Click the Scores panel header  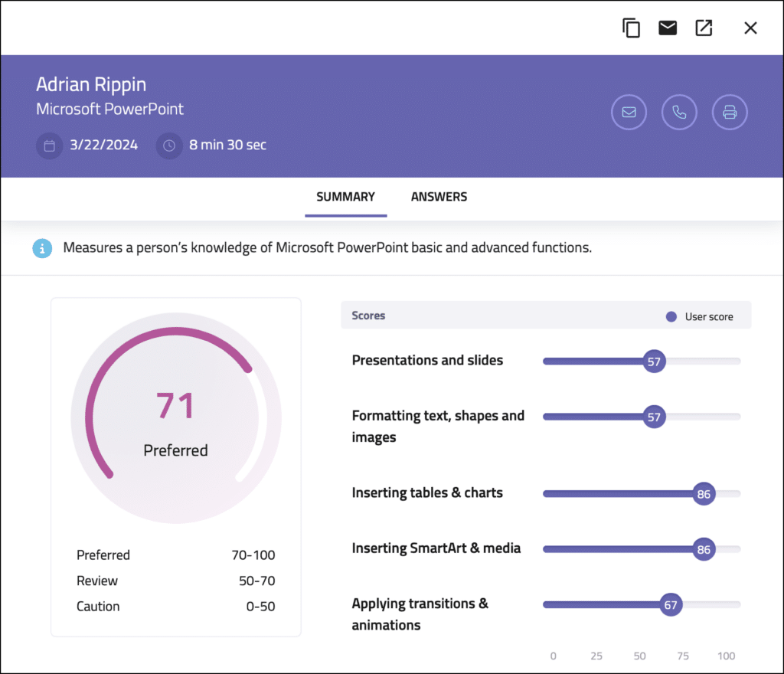pyautogui.click(x=368, y=316)
